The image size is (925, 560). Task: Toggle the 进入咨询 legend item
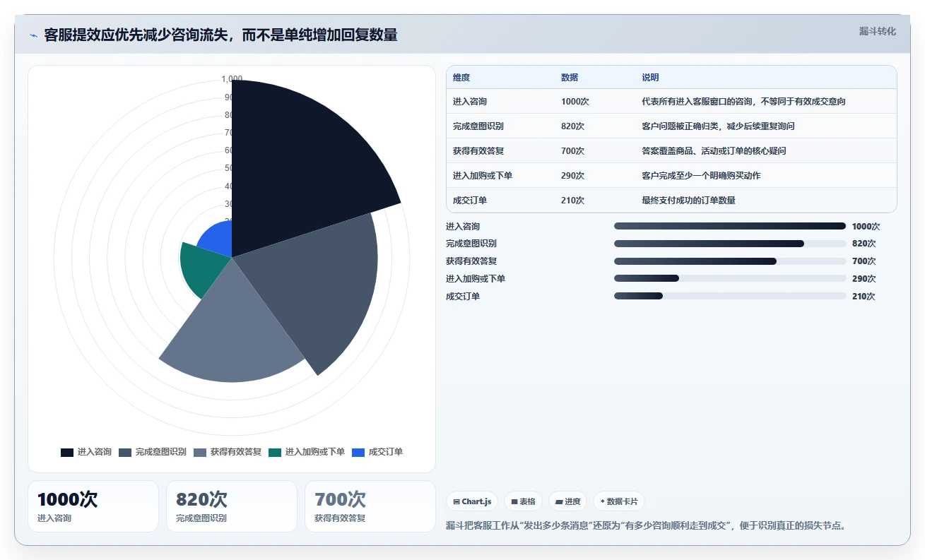(x=86, y=452)
